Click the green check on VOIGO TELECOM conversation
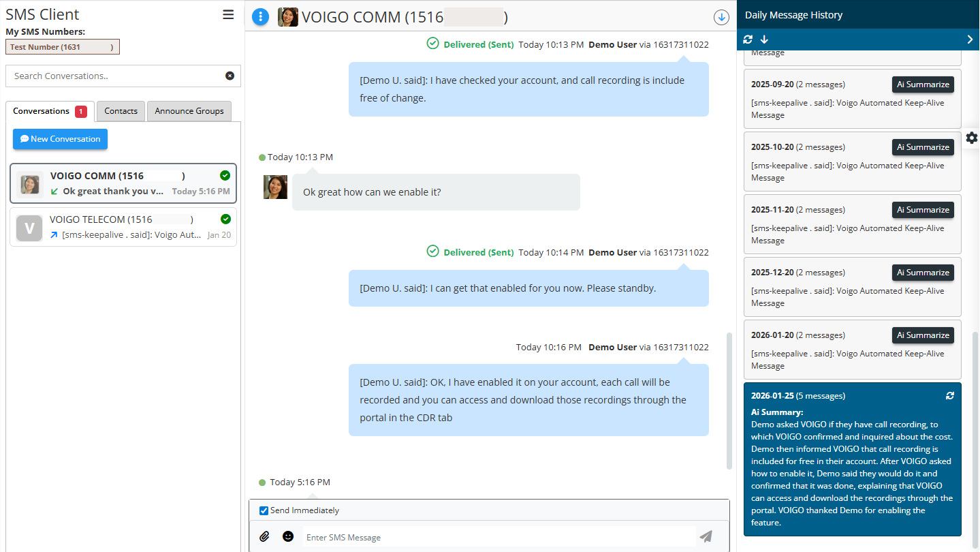 (x=225, y=219)
